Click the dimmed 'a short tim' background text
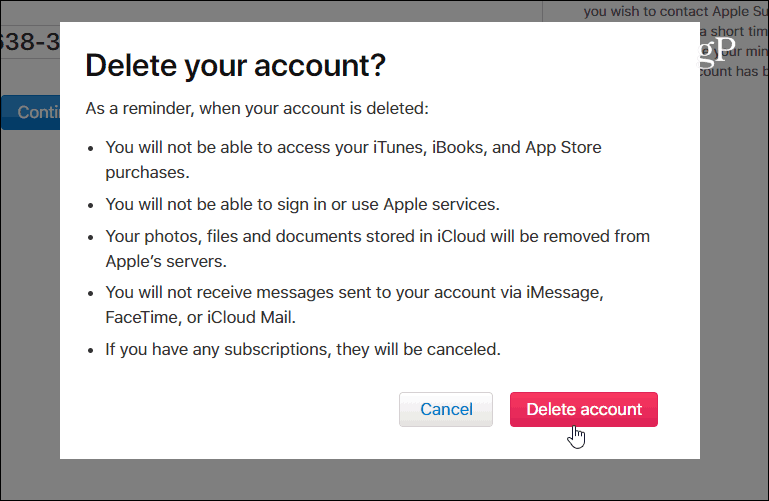The height and width of the screenshot is (501, 769). point(734,31)
